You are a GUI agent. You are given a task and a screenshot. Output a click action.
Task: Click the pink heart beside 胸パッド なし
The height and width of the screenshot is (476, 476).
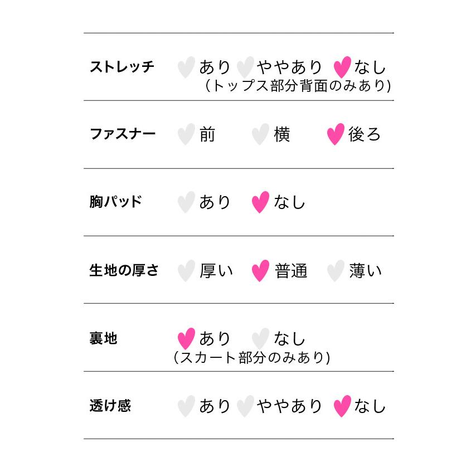(260, 202)
